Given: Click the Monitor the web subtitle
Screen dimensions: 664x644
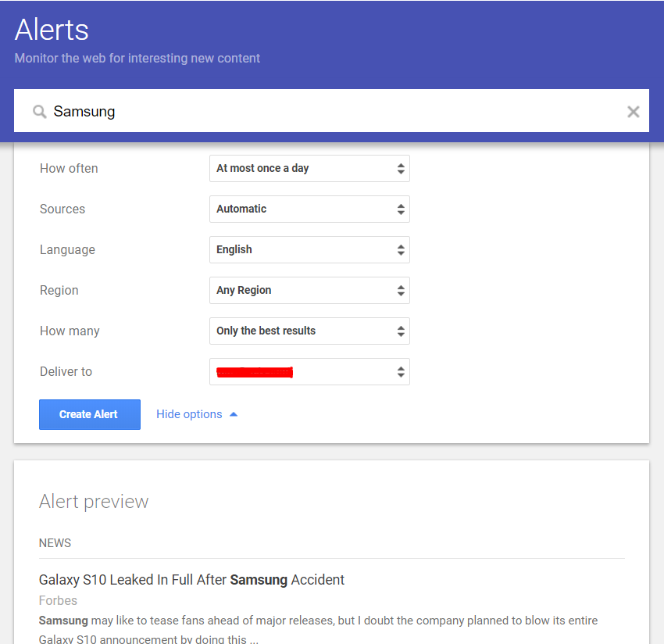Looking at the screenshot, I should [137, 58].
